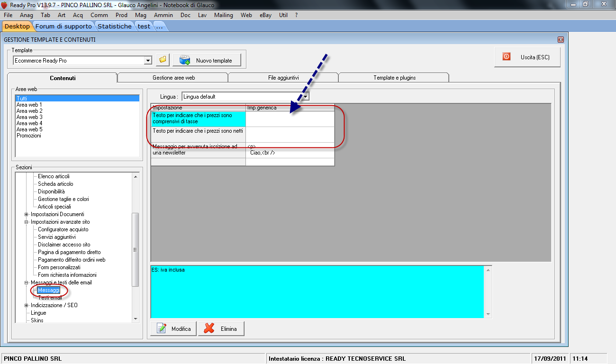The image size is (616, 364).
Task: Click the Sezioni tree scrollbar thumb
Action: pos(135,250)
